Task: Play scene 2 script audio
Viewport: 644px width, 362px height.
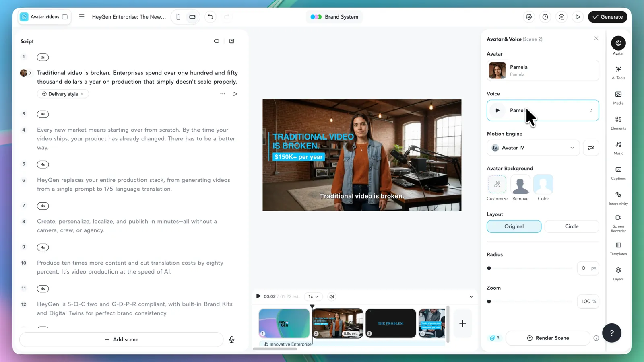Action: [235, 94]
